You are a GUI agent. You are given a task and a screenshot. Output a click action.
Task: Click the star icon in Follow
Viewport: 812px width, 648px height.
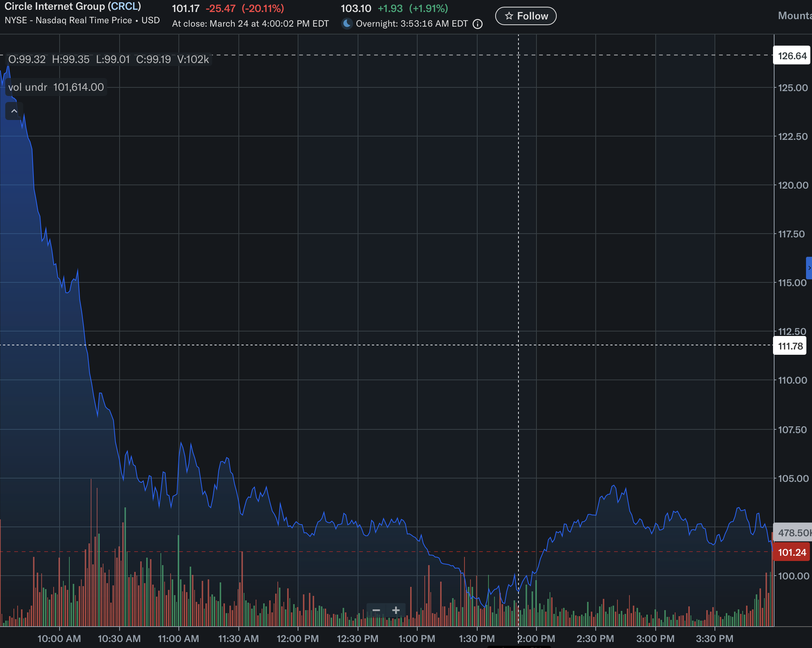509,16
